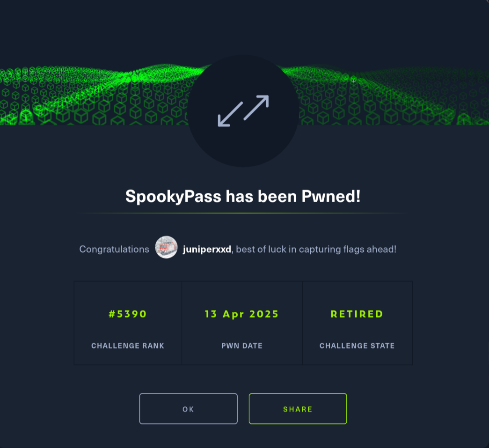
Task: Select the challenge rank value #5390
Action: [x=128, y=314]
